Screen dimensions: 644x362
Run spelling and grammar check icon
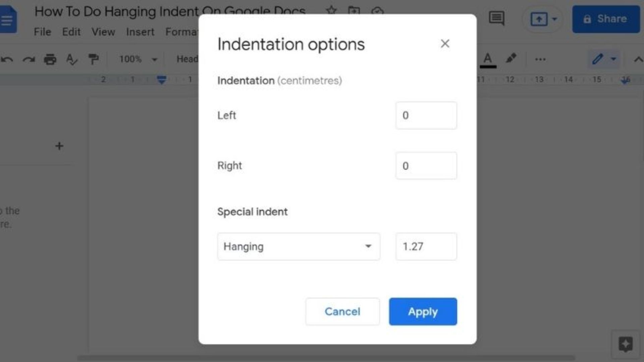[72, 59]
